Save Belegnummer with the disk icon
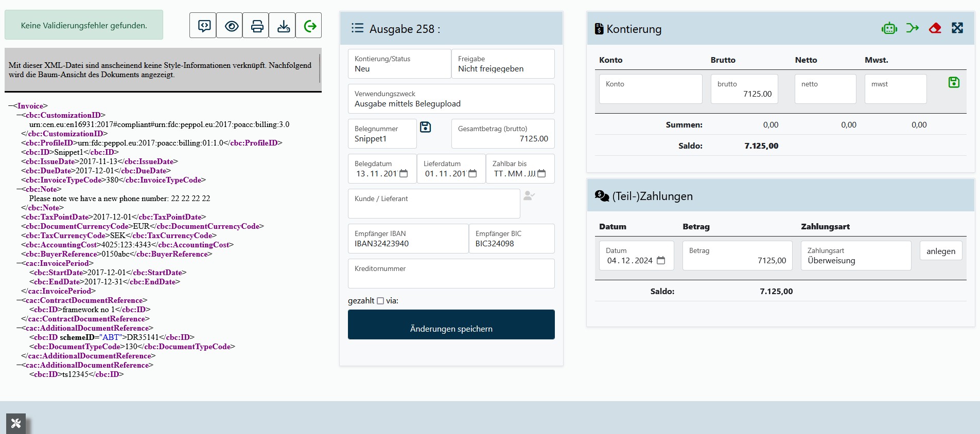 point(425,127)
